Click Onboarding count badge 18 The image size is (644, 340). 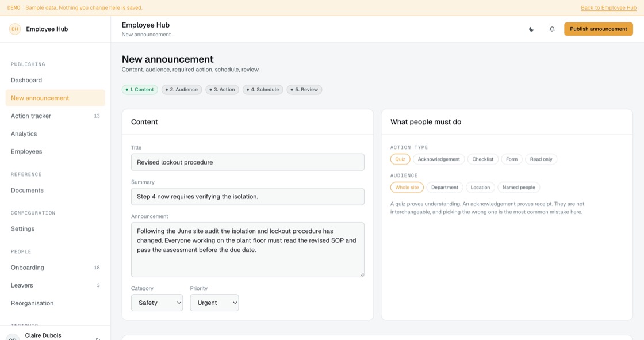click(x=97, y=268)
